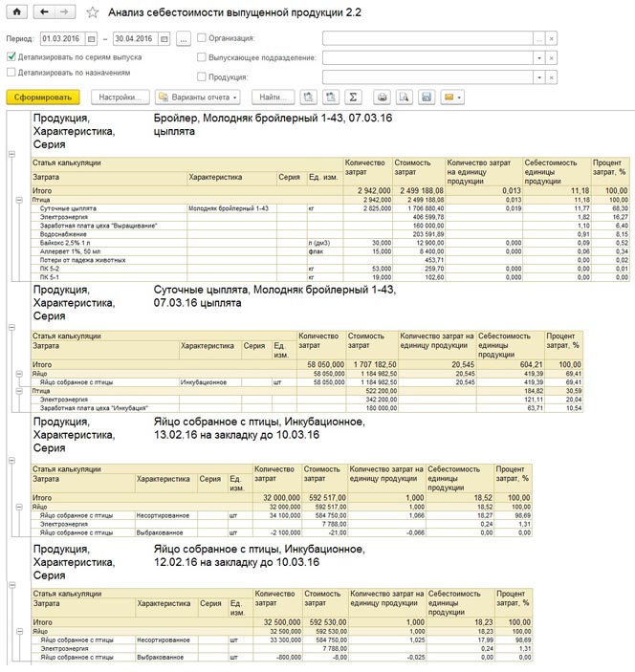
Task: Click total cost cell '1 707 182,50'
Action: [372, 365]
